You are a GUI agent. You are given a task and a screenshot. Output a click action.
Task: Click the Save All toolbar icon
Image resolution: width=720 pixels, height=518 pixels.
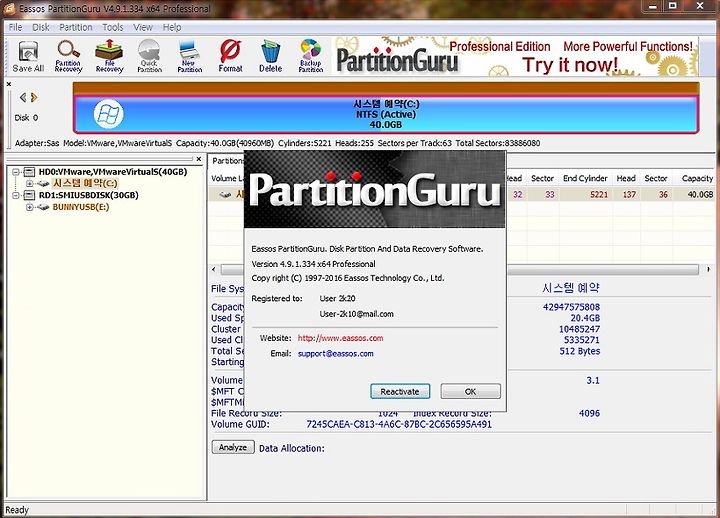[28, 56]
